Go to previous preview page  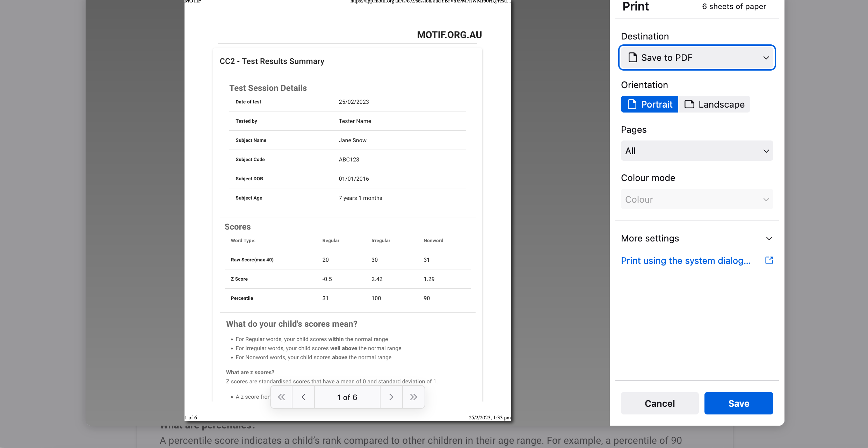[x=303, y=397]
